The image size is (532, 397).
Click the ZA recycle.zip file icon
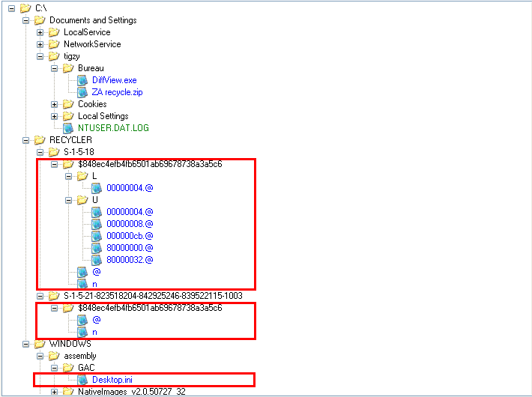pos(82,92)
